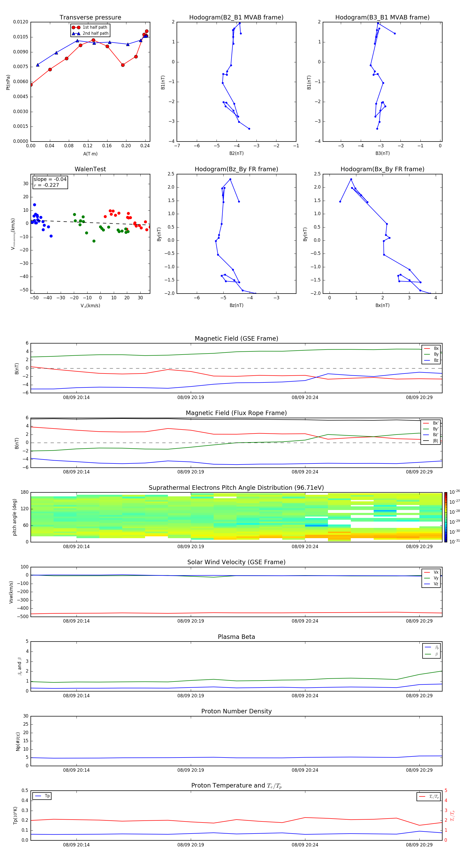Click the 'By' legend entry in GSE panel

(x=431, y=354)
